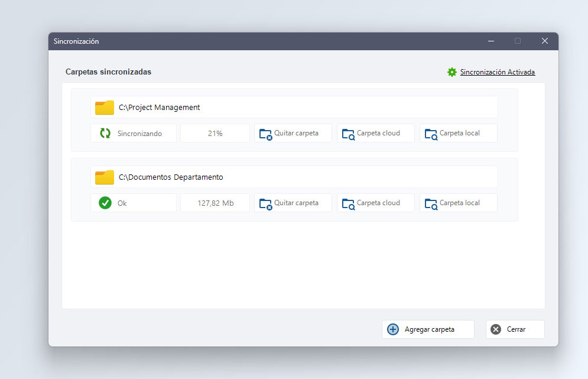Click the green gear icon beside Sincronización Activada
The height and width of the screenshot is (379, 588).
pyautogui.click(x=452, y=72)
